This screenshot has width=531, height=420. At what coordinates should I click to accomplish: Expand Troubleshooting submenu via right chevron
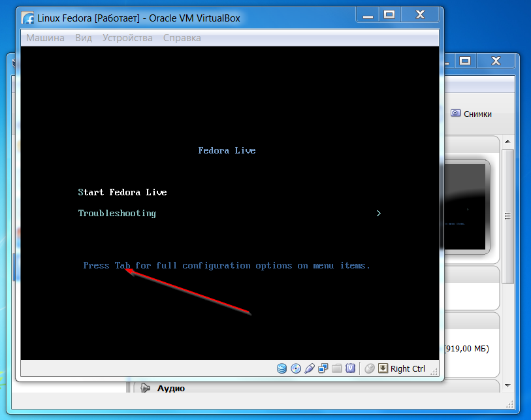(x=378, y=213)
